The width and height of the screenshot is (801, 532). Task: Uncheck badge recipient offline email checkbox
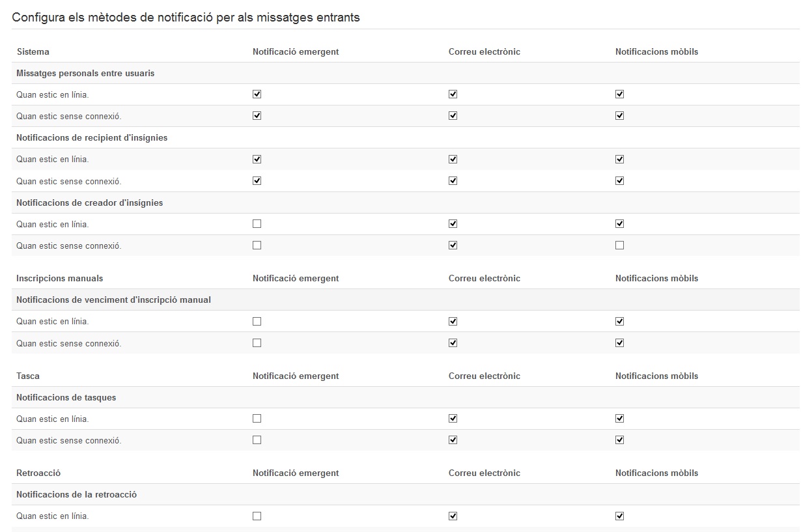point(453,180)
